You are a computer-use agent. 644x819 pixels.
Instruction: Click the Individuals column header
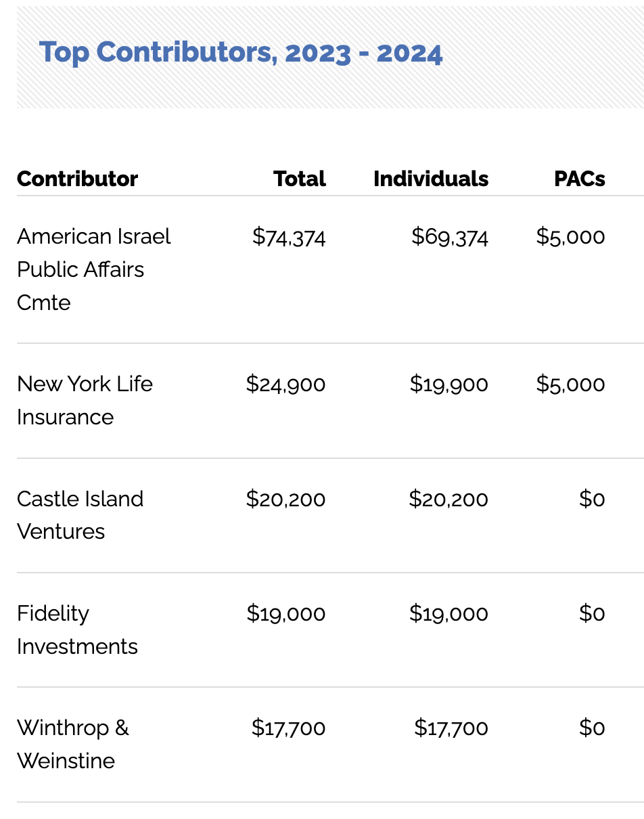click(430, 179)
